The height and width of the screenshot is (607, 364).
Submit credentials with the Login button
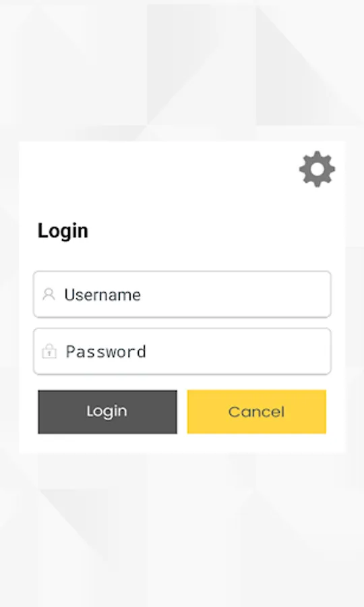108,412
